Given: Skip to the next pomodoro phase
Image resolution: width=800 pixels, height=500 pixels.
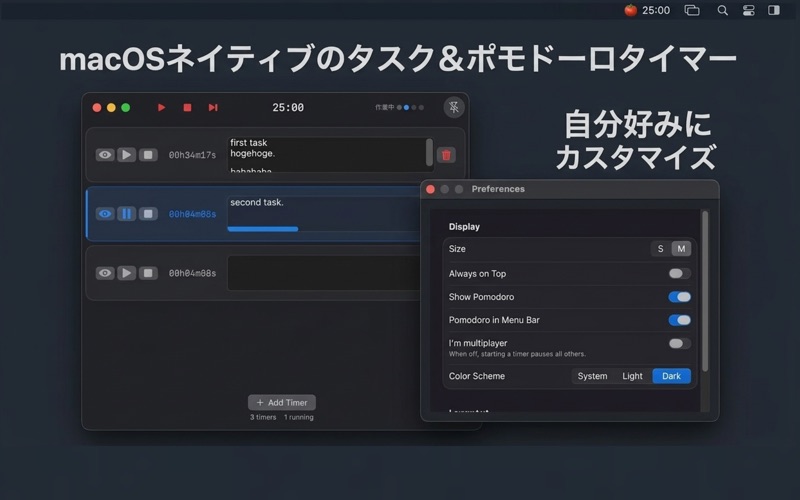Looking at the screenshot, I should click(213, 108).
